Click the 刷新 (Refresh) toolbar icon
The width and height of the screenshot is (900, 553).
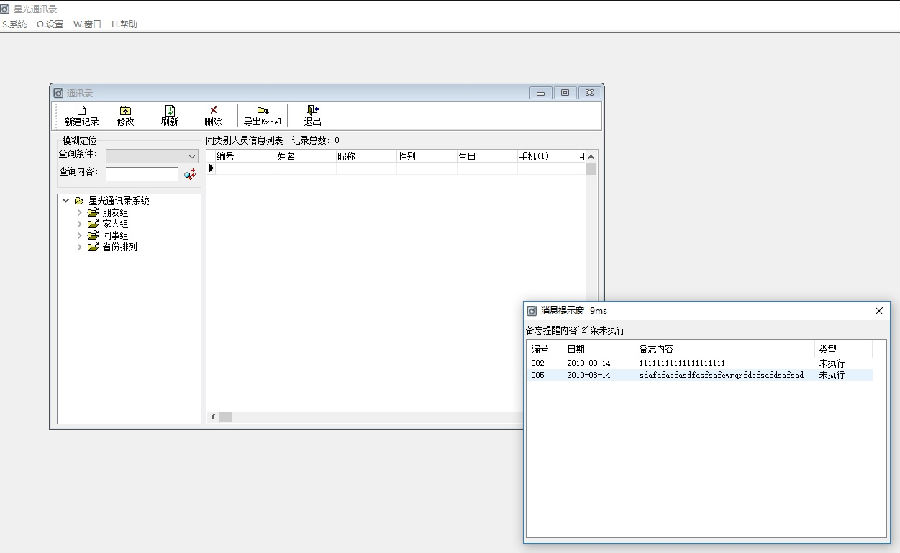coord(169,115)
